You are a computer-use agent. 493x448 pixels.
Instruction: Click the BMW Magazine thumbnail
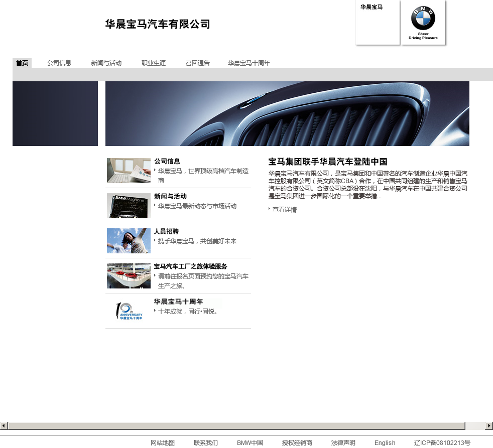[x=129, y=206]
